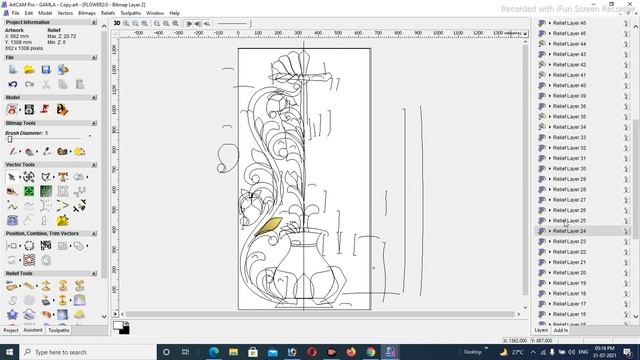Click the horizontal scrollbar under the canvas
This screenshot has height=360, width=640.
coord(320,314)
